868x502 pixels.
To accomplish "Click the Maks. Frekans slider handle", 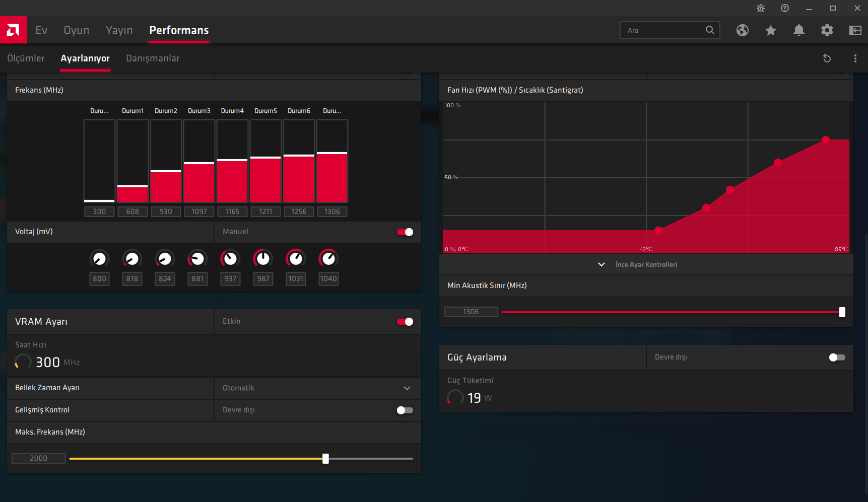I will [326, 459].
